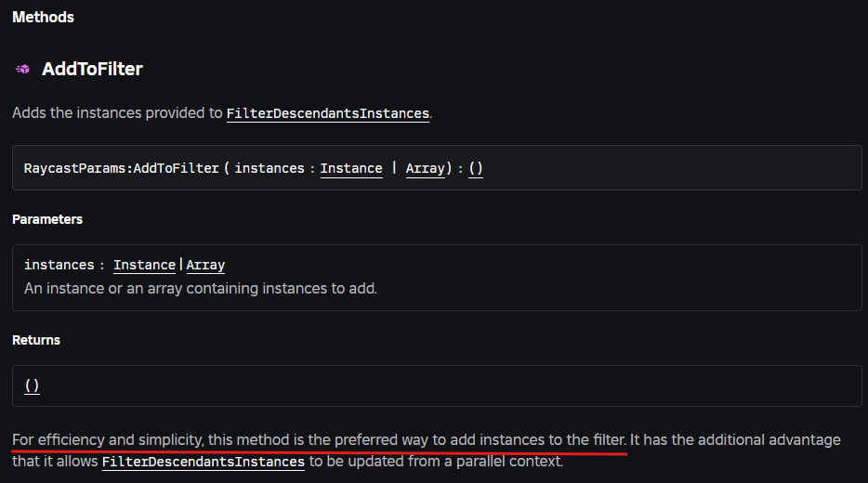The width and height of the screenshot is (868, 483).
Task: Open FilterDescendantsInstances link in the bottom paragraph
Action: [x=204, y=461]
